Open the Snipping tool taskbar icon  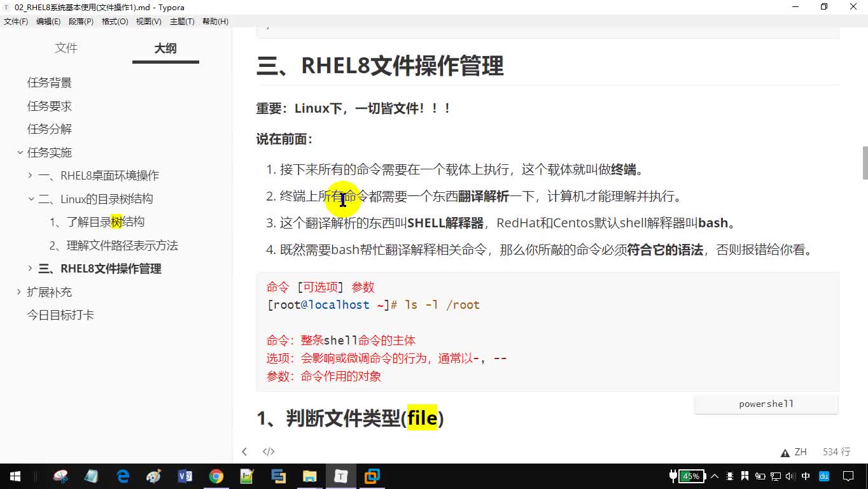(x=60, y=476)
